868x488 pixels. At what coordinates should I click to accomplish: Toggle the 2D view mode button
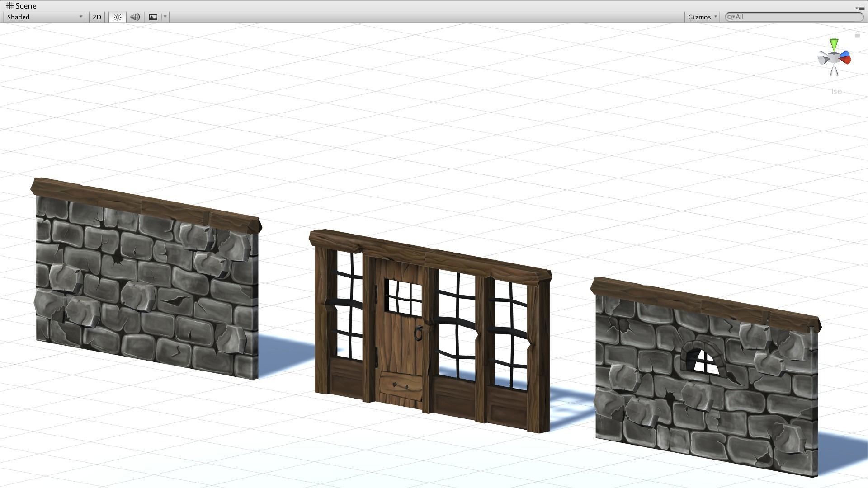pos(97,17)
